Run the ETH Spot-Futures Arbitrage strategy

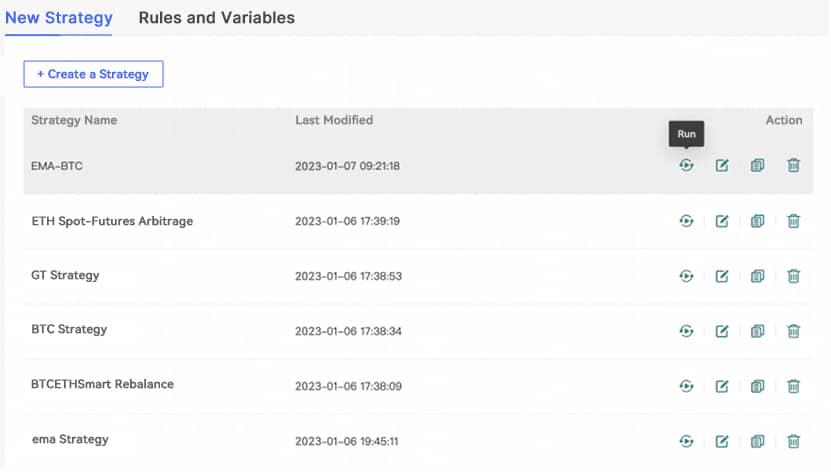pos(686,221)
